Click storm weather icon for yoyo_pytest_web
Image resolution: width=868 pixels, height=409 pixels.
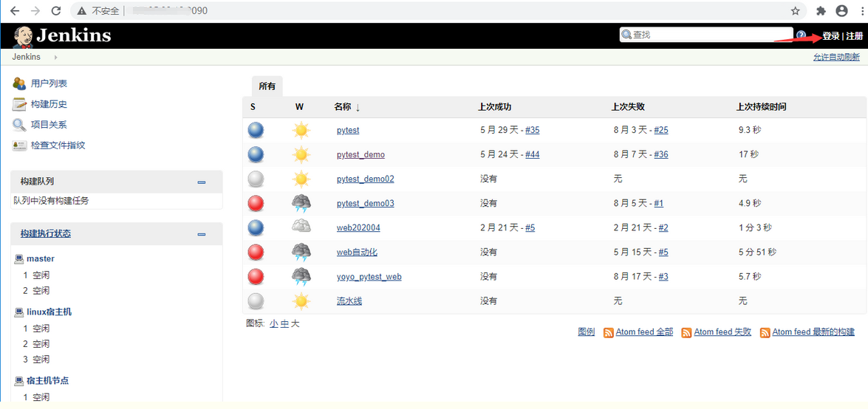[x=301, y=277]
